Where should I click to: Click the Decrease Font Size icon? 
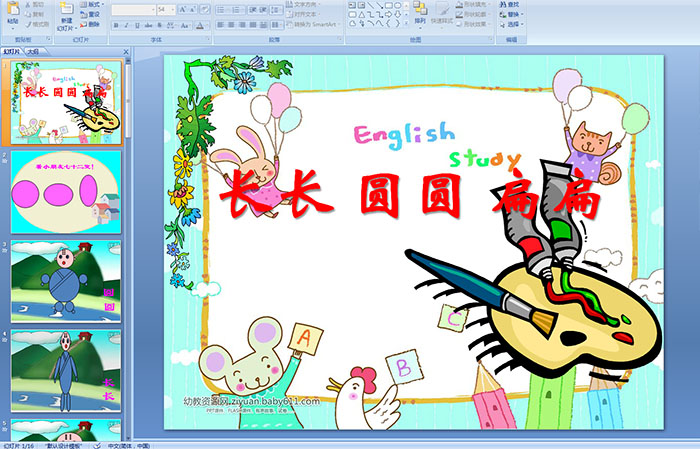click(193, 9)
